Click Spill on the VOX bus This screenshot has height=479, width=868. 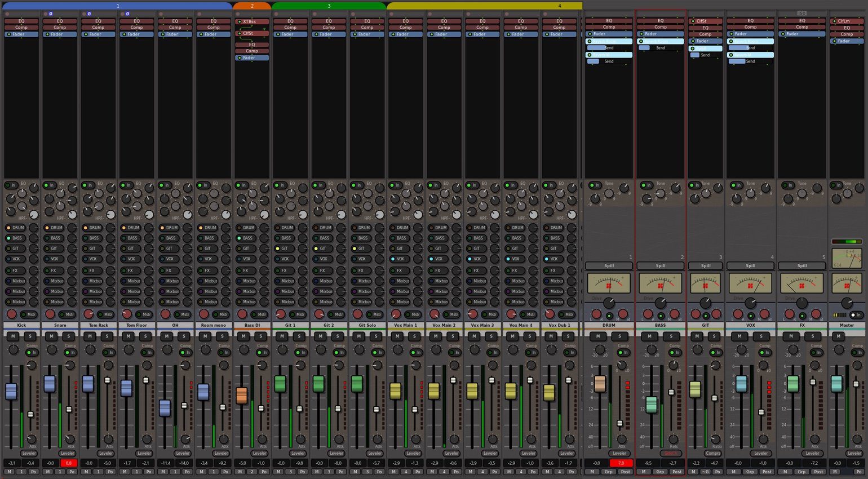coord(750,265)
